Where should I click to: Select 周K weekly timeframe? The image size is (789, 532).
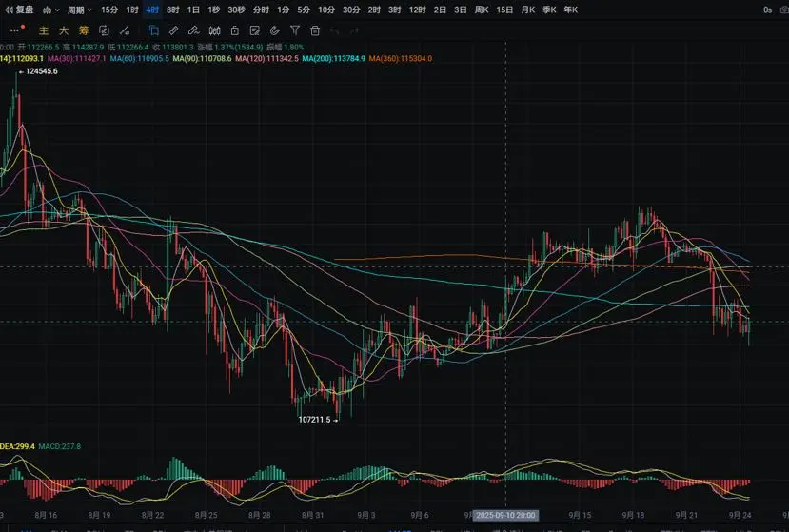pos(482,10)
